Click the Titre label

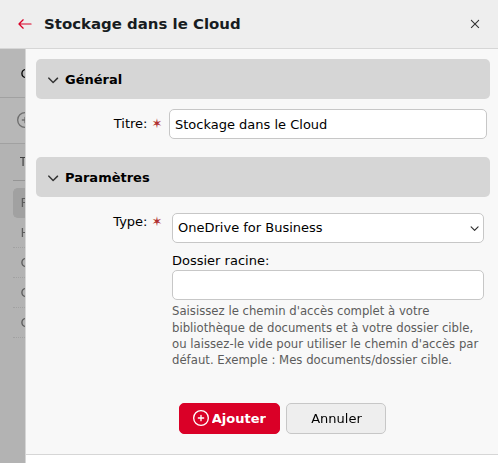pyautogui.click(x=130, y=124)
